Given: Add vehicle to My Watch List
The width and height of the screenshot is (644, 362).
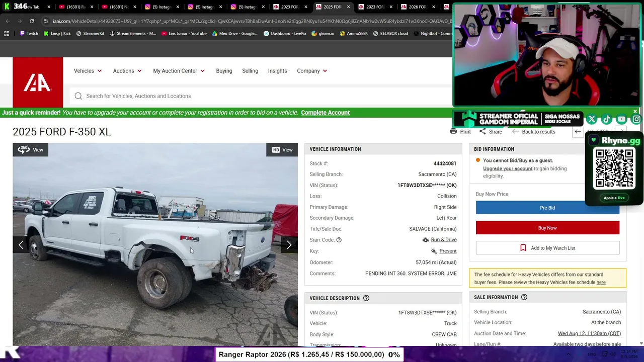Looking at the screenshot, I should (547, 248).
